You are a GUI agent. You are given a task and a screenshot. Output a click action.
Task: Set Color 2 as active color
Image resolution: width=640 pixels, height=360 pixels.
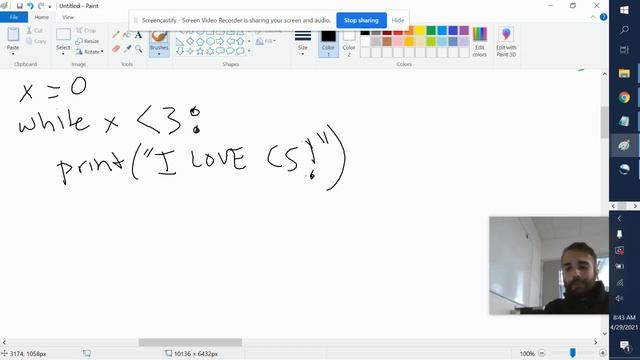(x=349, y=42)
